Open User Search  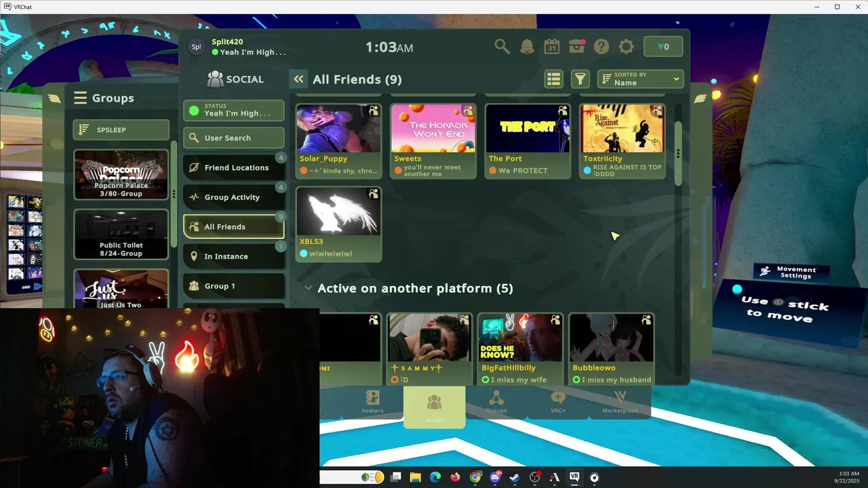coord(233,138)
